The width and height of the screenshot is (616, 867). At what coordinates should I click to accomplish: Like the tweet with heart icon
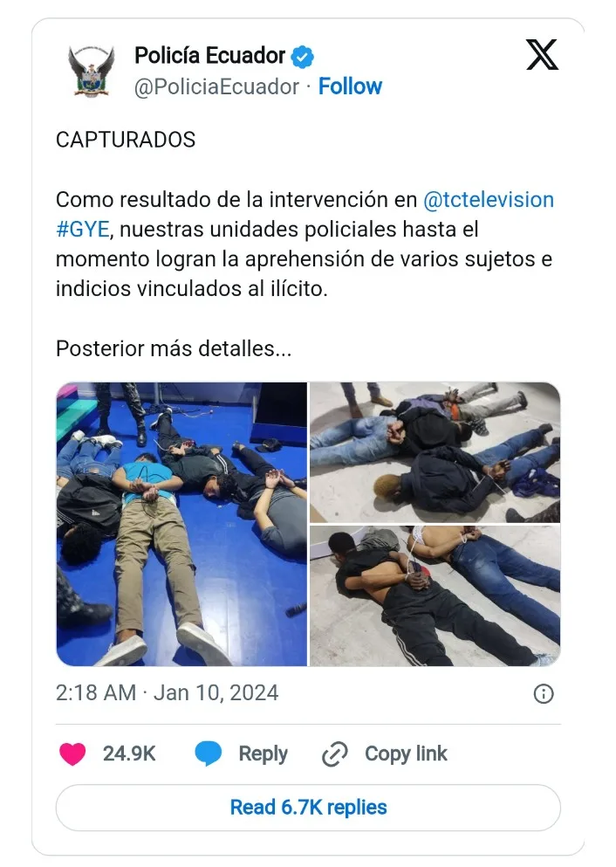point(72,753)
